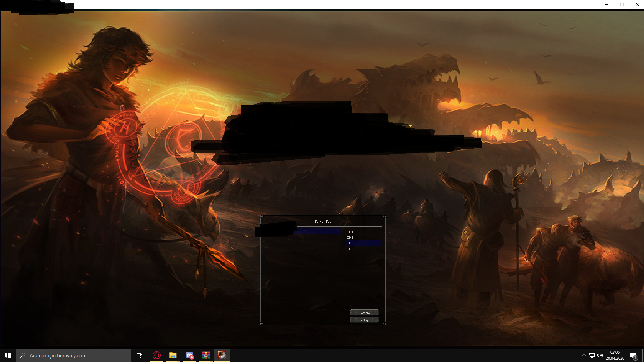Open the Action Center notifications
644x362 pixels.
point(633,355)
